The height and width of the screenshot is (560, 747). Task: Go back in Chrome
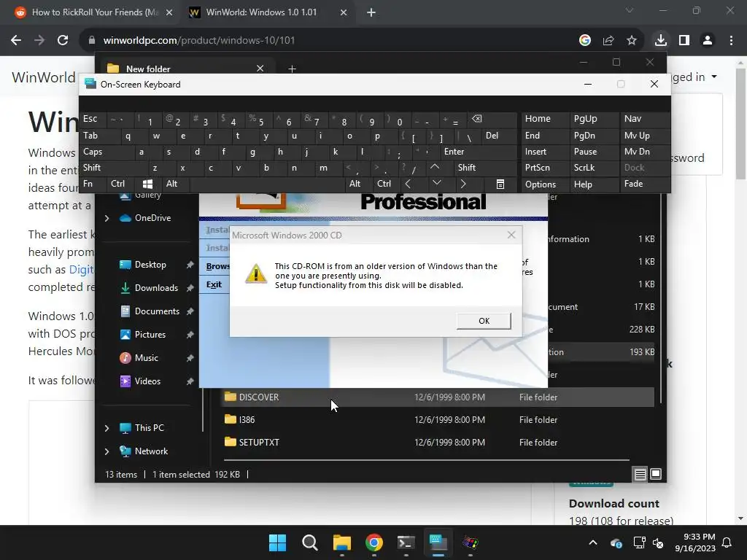coord(16,41)
